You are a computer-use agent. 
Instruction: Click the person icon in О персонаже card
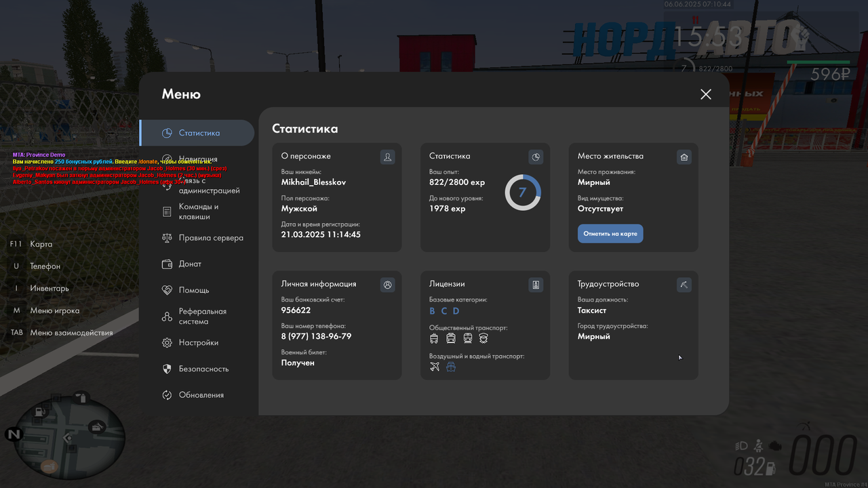click(387, 157)
